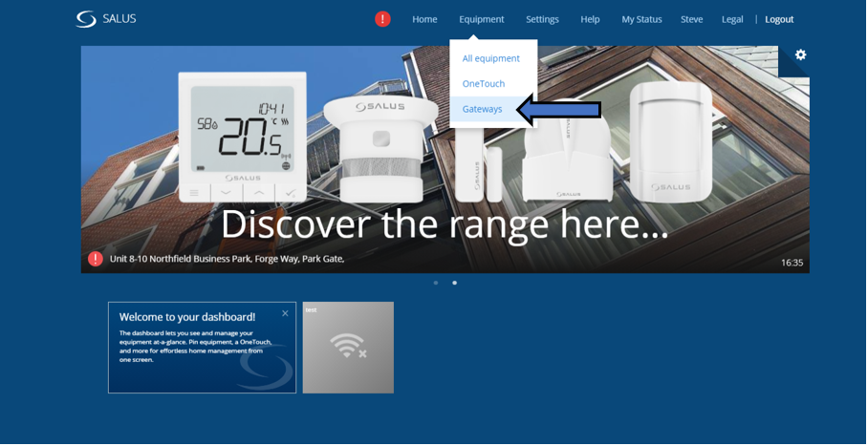Click the Discover the range here banner text
The height and width of the screenshot is (446, 868).
pyautogui.click(x=445, y=224)
